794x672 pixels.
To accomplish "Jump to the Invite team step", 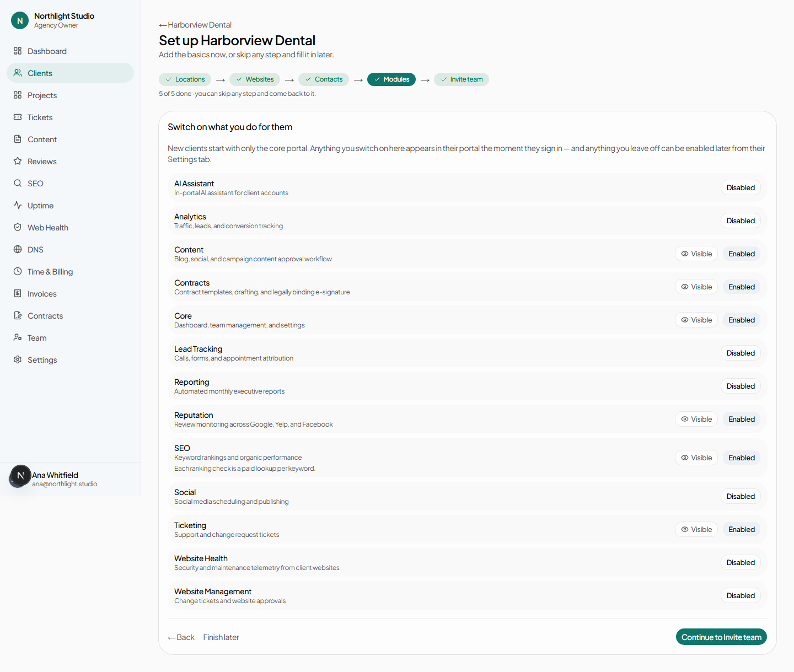I will pyautogui.click(x=462, y=79).
